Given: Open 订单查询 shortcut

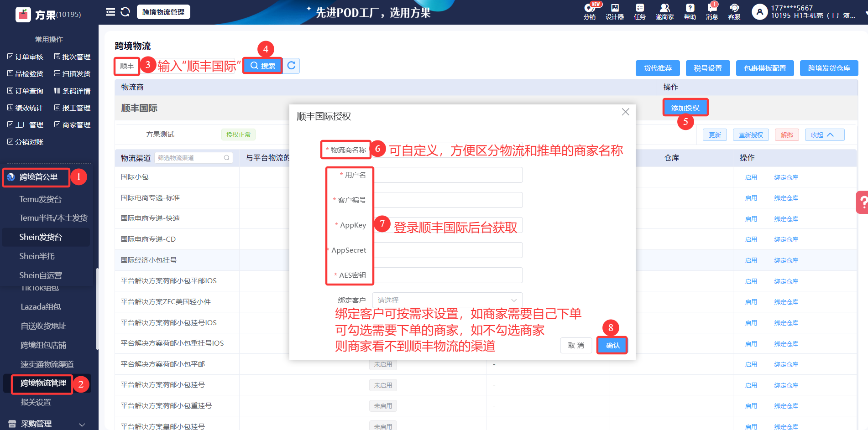Looking at the screenshot, I should pyautogui.click(x=26, y=91).
